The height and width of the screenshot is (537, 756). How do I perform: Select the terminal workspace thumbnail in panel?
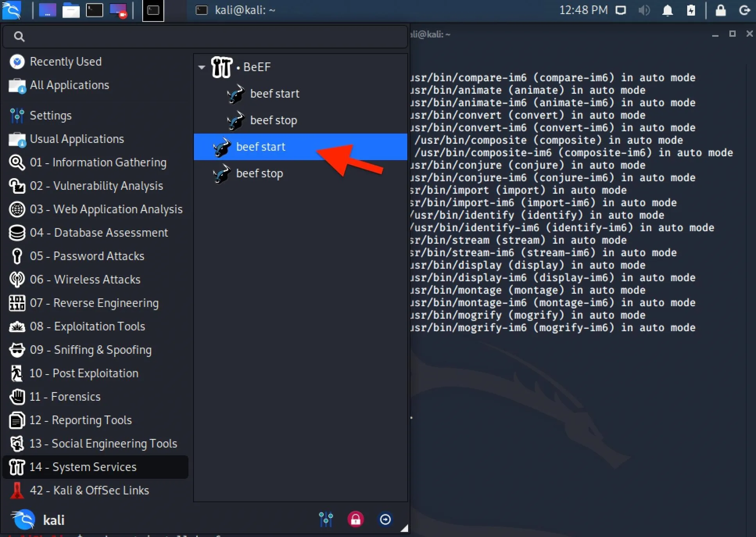click(153, 10)
